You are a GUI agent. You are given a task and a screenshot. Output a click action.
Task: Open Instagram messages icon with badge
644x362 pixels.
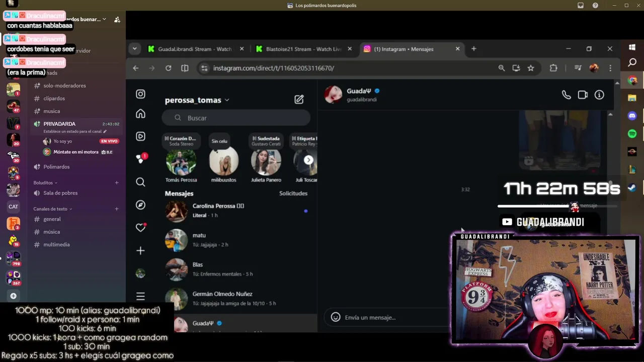click(141, 159)
